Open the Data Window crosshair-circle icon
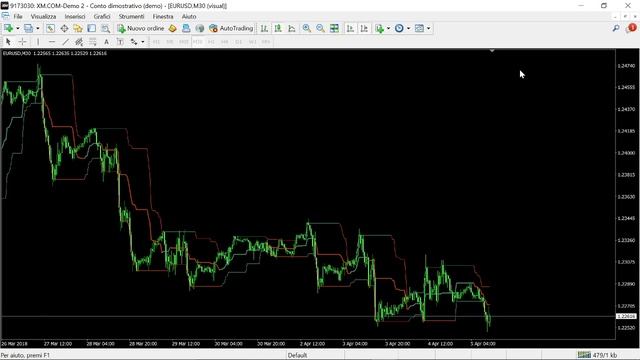The width and height of the screenshot is (640, 360). [x=64, y=28]
